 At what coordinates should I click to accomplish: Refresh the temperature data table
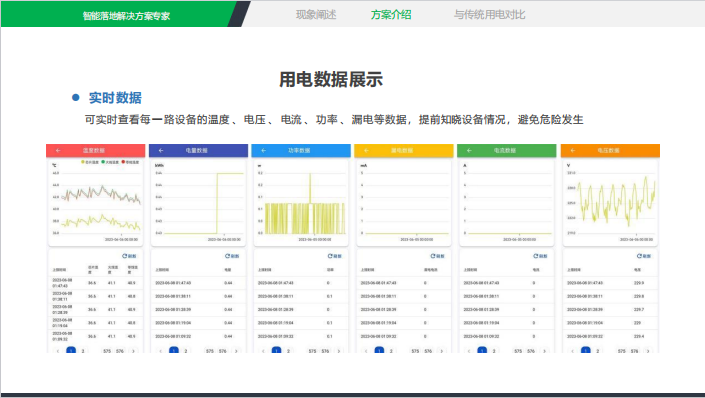[129, 256]
